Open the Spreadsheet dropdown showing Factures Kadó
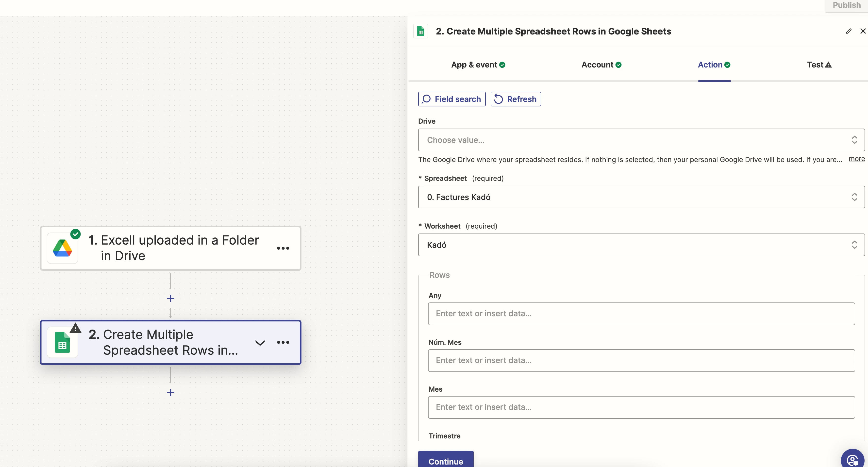 pos(641,197)
